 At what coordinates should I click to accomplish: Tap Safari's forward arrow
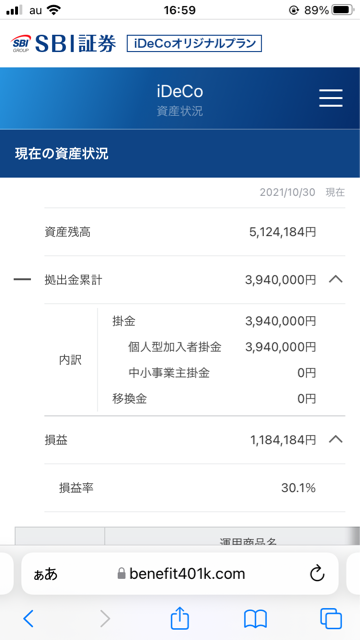point(105,618)
